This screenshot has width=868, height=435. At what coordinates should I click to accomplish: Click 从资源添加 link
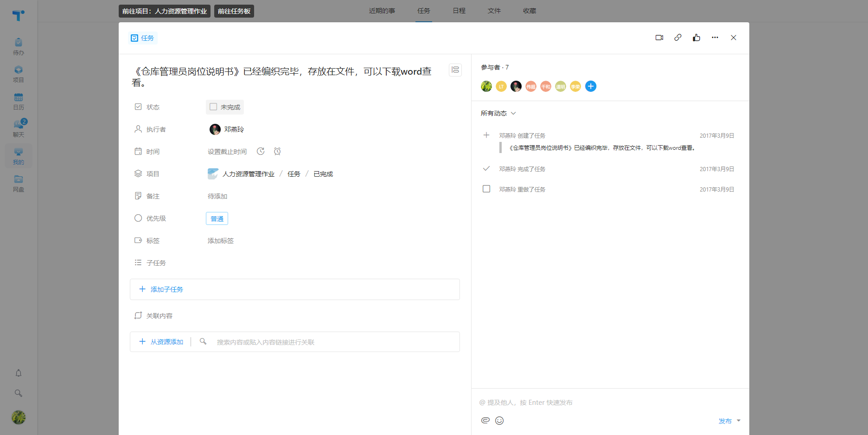[161, 342]
